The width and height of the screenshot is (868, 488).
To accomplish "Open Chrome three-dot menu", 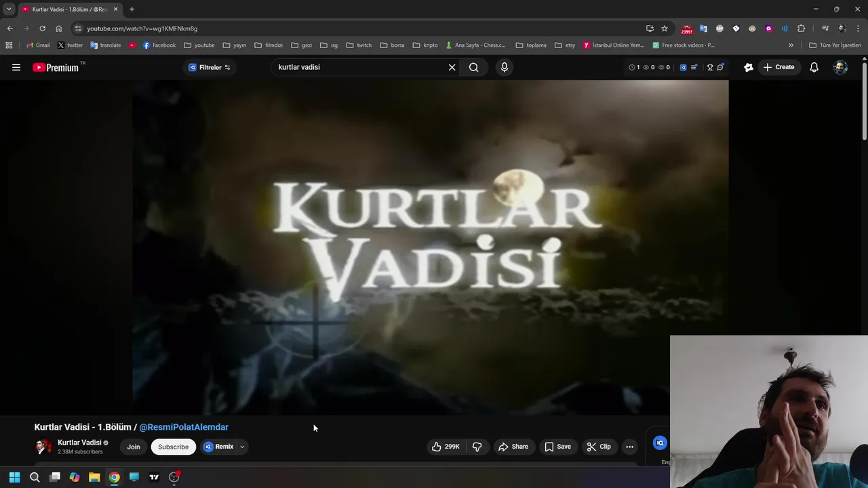I will pos(858,28).
